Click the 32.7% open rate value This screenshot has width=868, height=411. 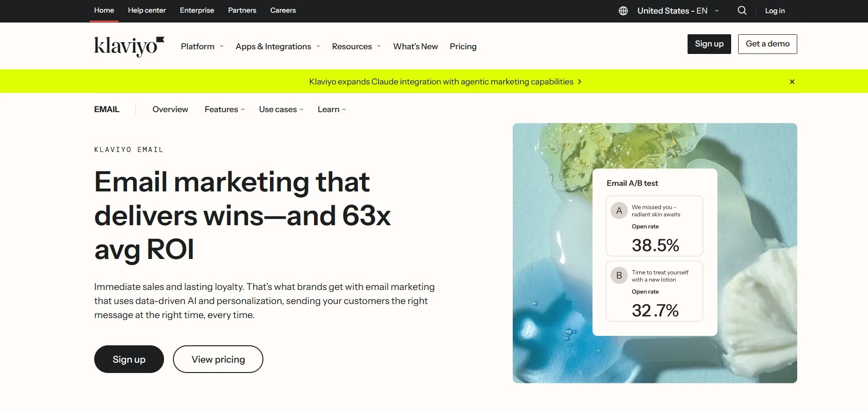coord(655,311)
